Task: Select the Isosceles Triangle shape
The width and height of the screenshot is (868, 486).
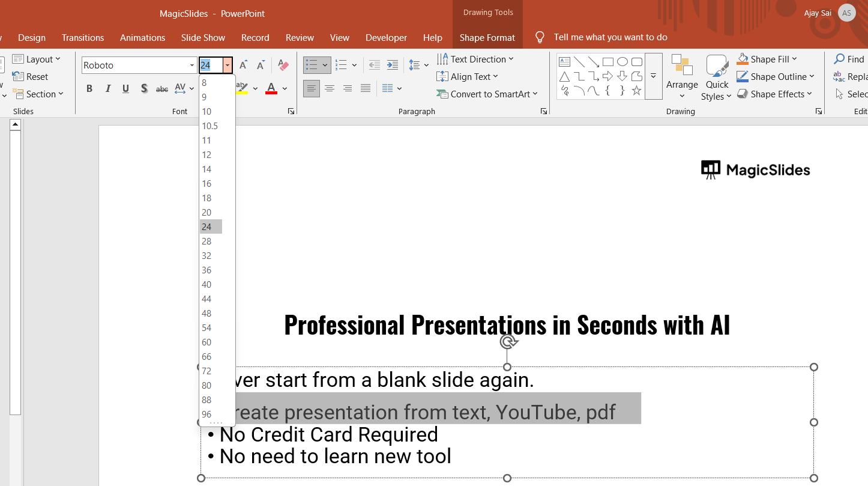Action: (x=564, y=76)
